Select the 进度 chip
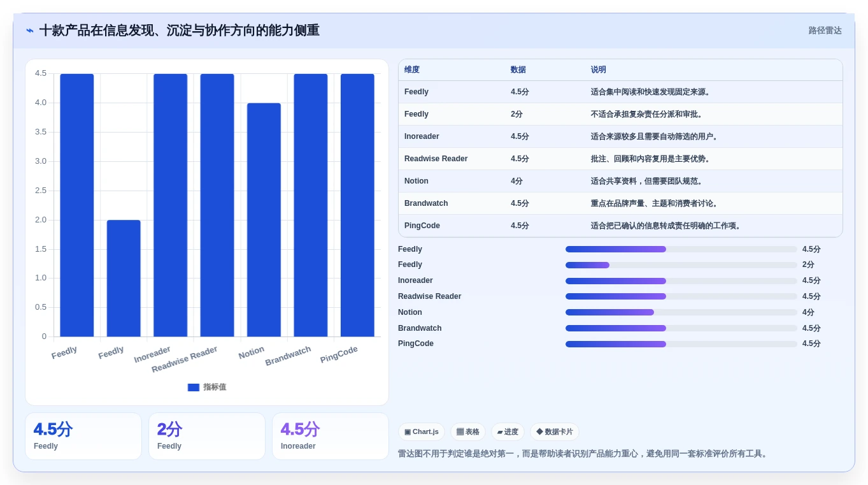 click(x=508, y=432)
